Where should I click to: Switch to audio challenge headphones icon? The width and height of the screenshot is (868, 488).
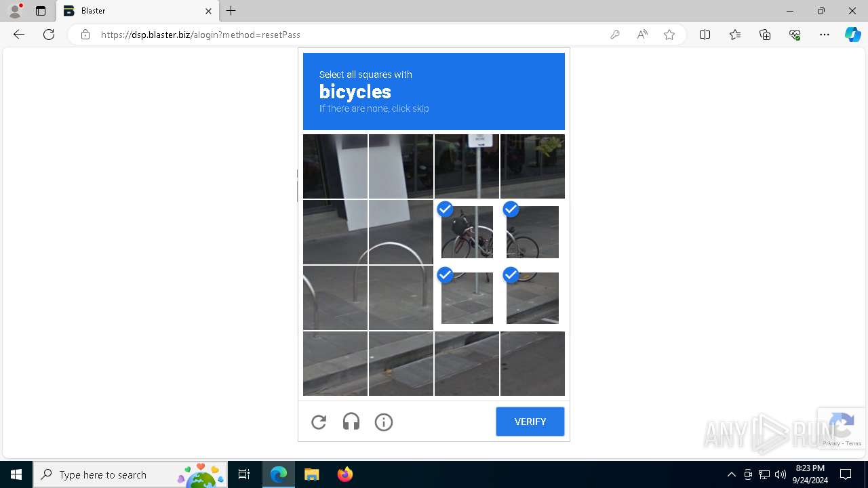click(351, 422)
